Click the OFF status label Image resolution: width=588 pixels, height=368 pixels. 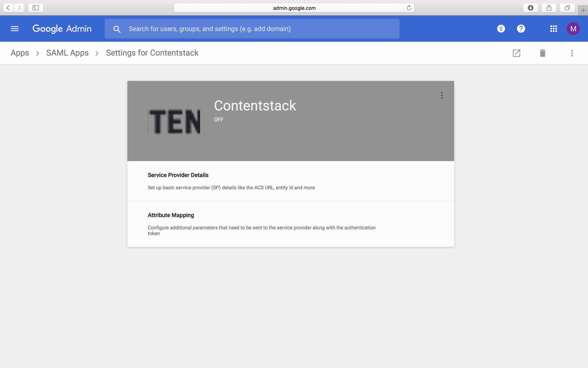[x=219, y=119]
